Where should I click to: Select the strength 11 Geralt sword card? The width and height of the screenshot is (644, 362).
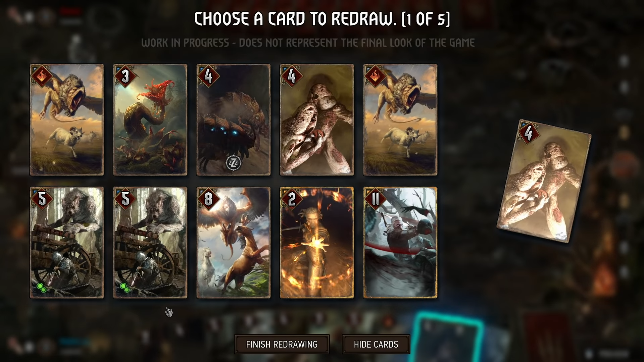pos(400,243)
